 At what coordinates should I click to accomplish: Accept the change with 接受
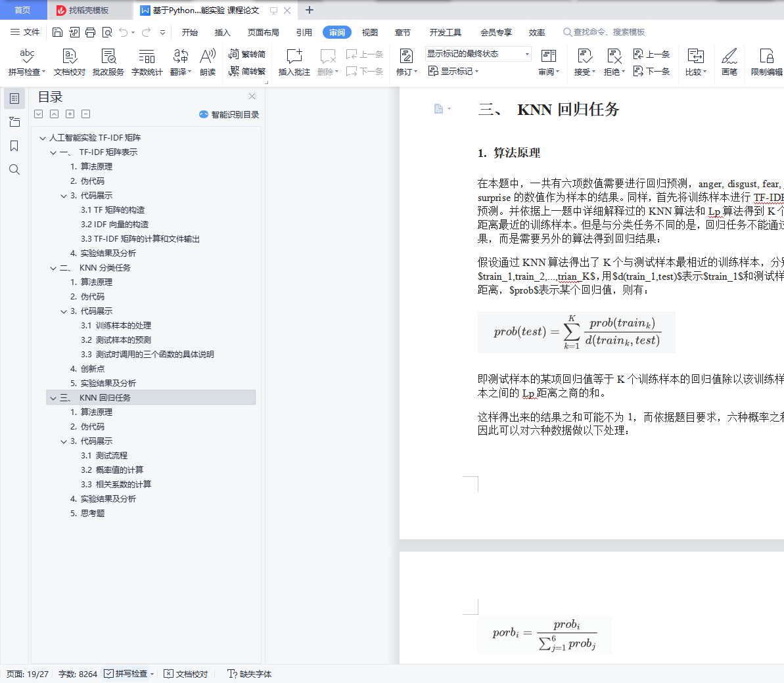[584, 62]
